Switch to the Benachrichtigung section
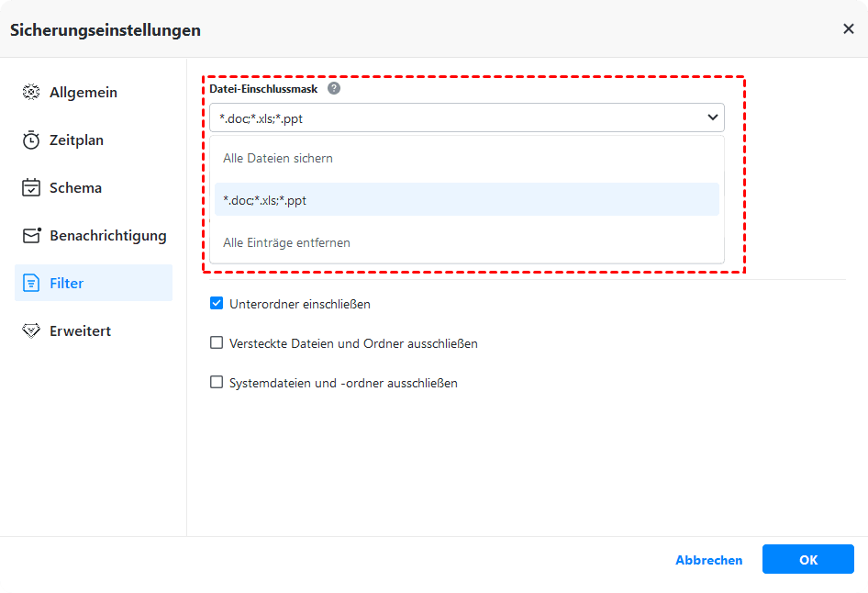This screenshot has width=868, height=593. tap(107, 236)
